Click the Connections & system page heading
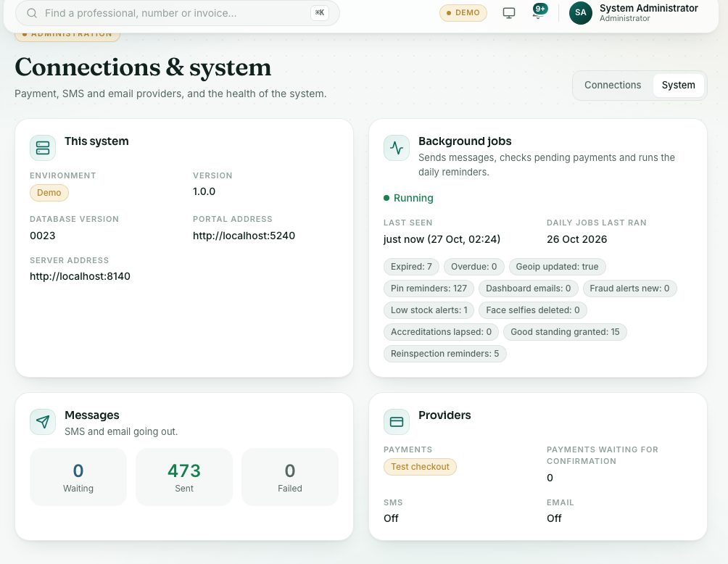 point(143,67)
